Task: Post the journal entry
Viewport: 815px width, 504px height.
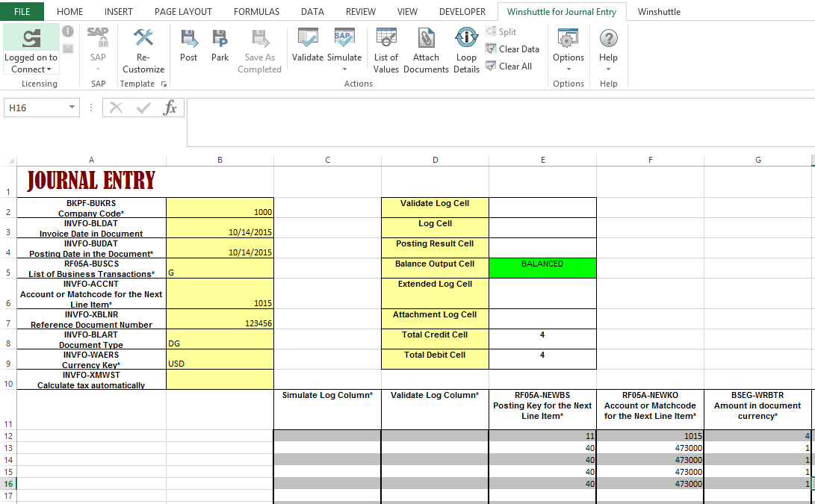Action: tap(188, 45)
